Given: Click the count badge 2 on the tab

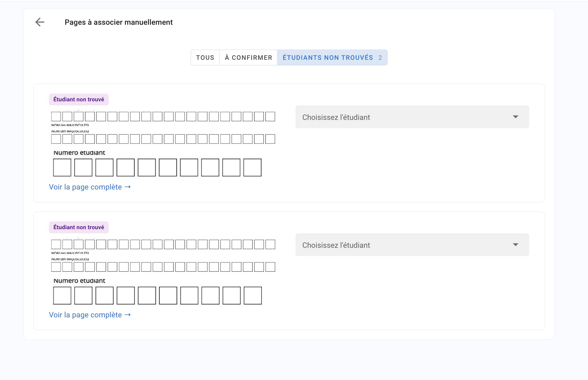Looking at the screenshot, I should click(x=380, y=57).
